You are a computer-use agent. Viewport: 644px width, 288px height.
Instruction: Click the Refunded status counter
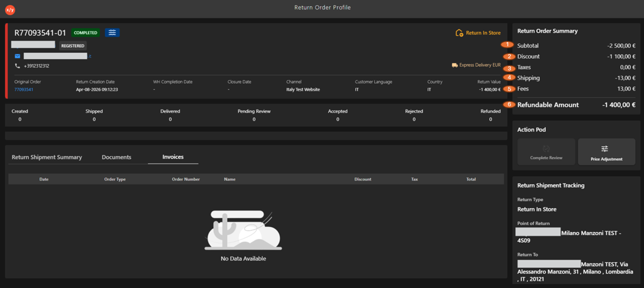point(491,115)
